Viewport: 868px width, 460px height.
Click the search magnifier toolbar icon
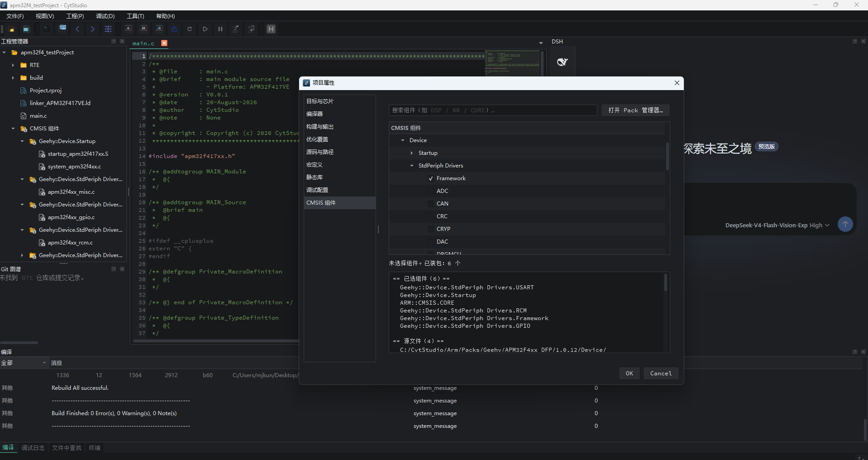47,29
